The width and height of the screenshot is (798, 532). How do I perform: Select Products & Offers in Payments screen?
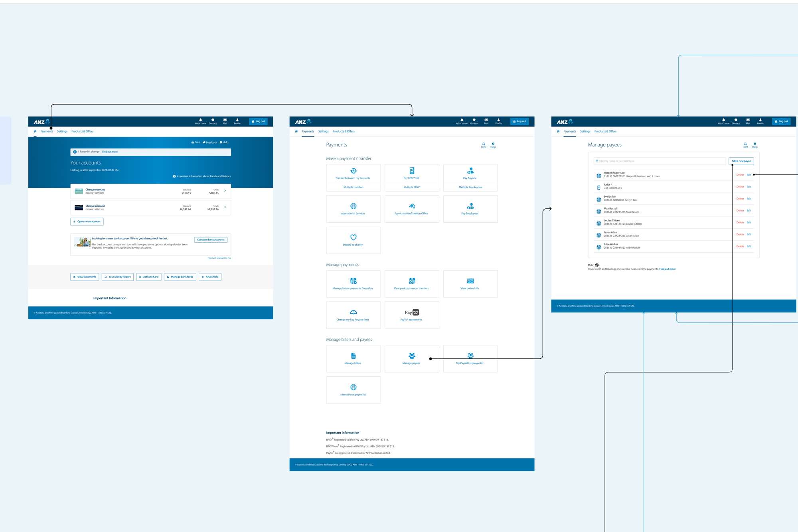pyautogui.click(x=344, y=131)
